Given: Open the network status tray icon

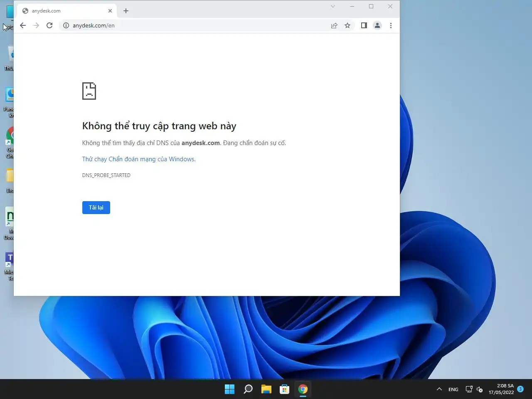Looking at the screenshot, I should pos(469,389).
